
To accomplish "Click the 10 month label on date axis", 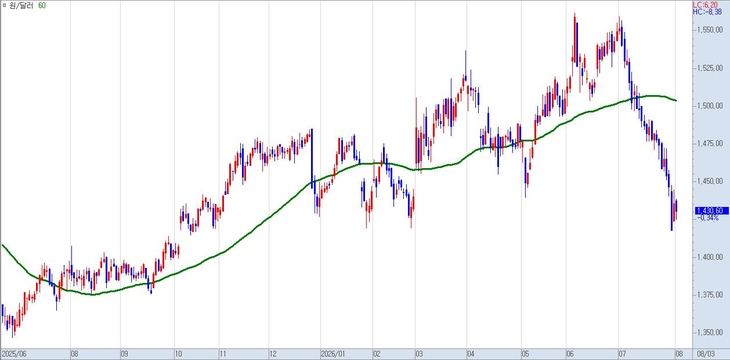I will pos(178,353).
